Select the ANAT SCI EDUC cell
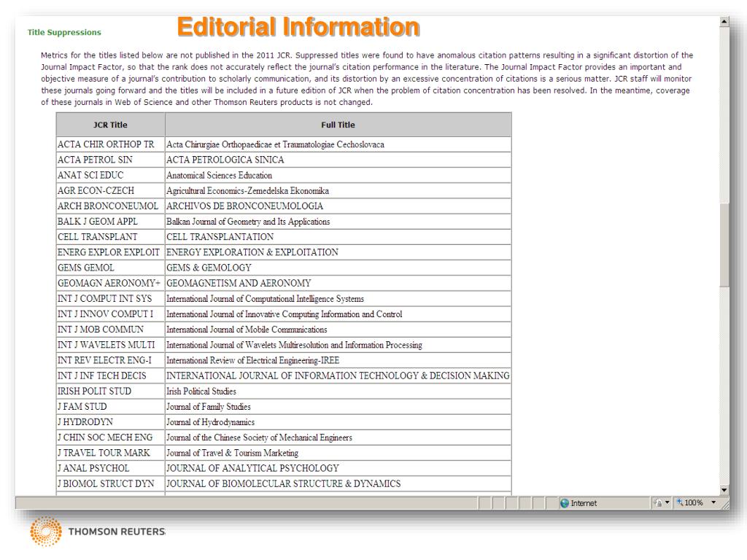 pyautogui.click(x=111, y=175)
